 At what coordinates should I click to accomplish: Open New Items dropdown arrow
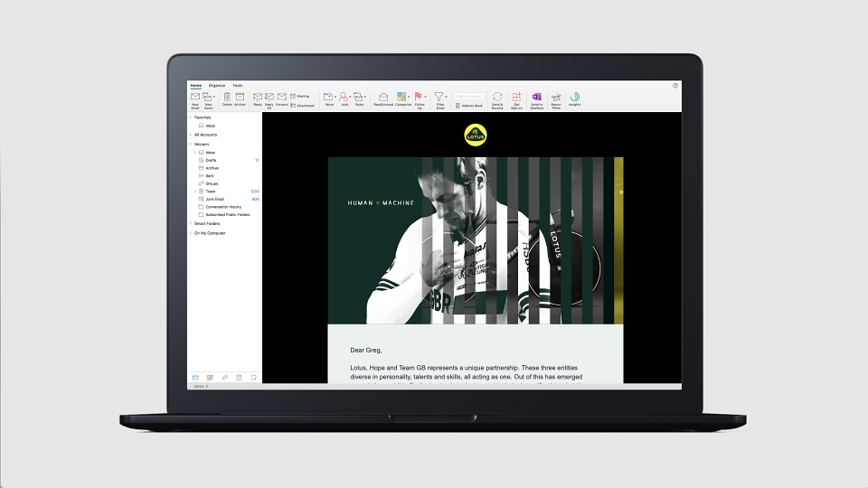click(214, 98)
